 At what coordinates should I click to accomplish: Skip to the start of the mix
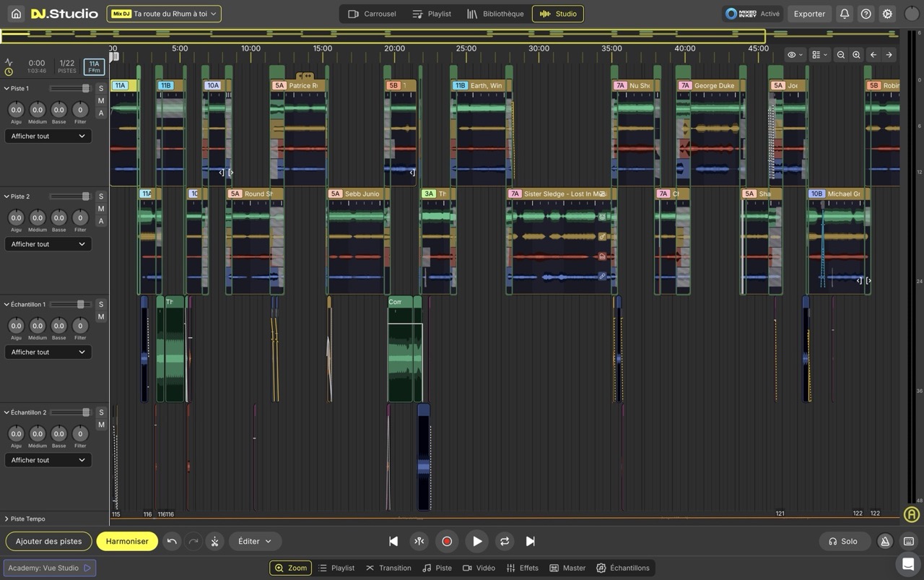click(393, 541)
